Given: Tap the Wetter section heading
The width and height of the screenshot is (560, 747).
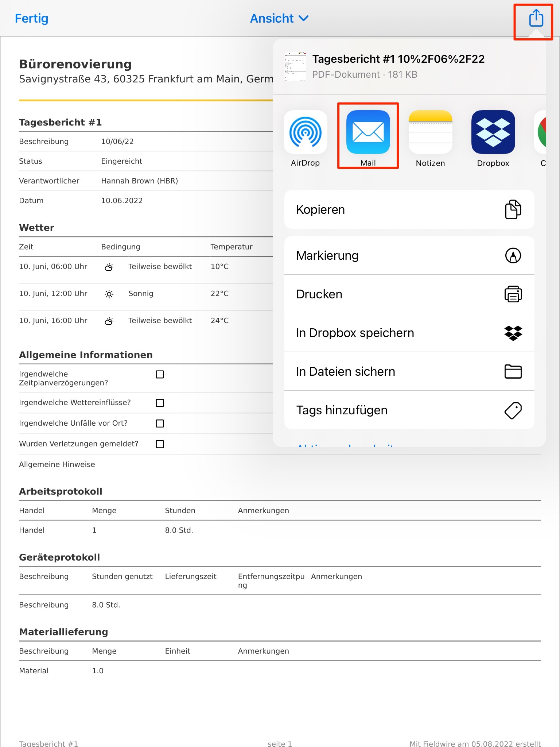Looking at the screenshot, I should click(x=36, y=228).
